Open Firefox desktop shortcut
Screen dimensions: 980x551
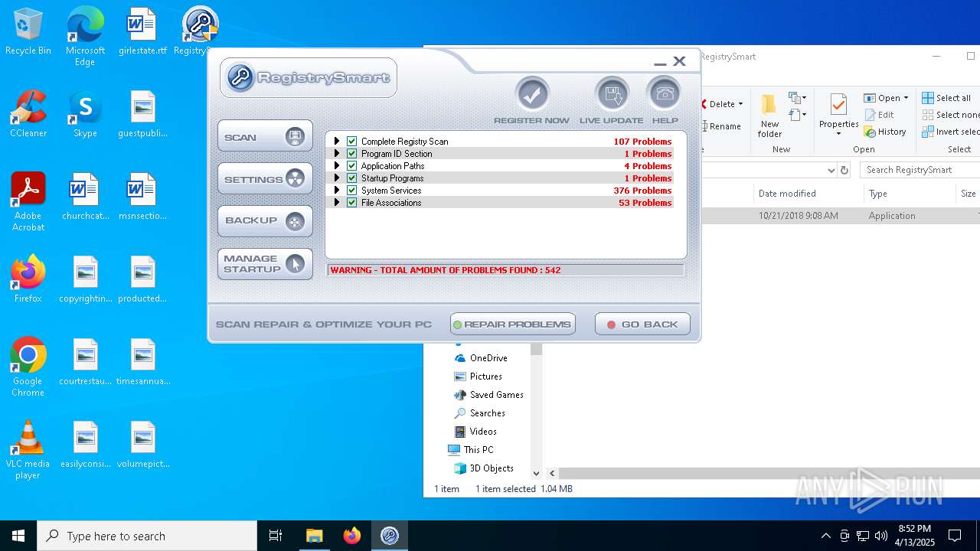coord(28,279)
